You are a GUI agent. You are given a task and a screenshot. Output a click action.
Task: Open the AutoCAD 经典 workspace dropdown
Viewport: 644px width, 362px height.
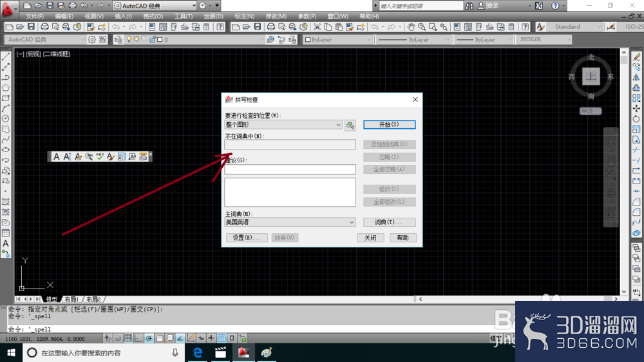[x=155, y=6]
